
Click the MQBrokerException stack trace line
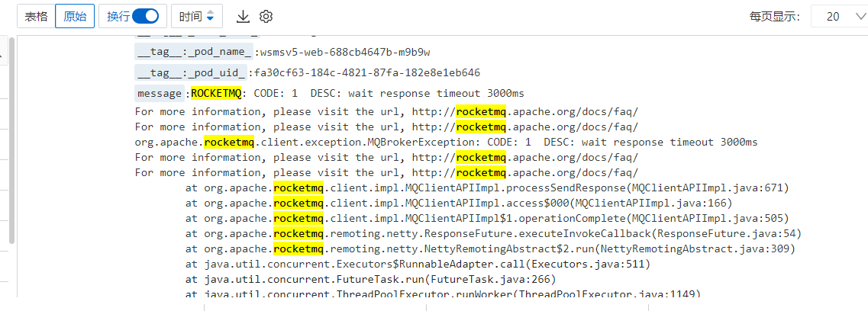point(446,142)
